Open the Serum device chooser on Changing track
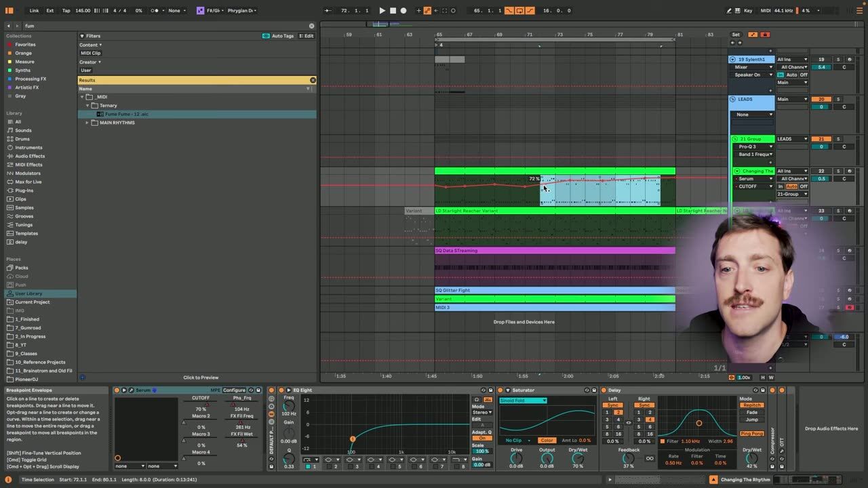 [x=755, y=179]
